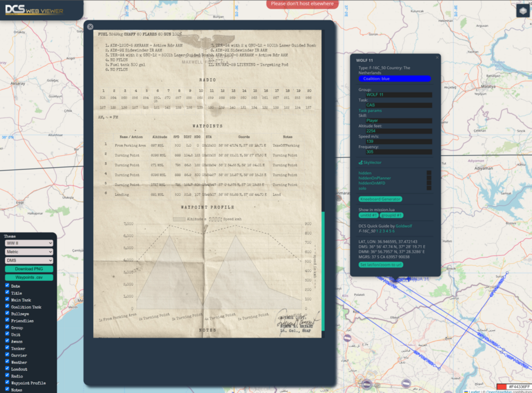Toggle the Tanker checkbox
Image resolution: width=532 pixels, height=393 pixels.
pyautogui.click(x=7, y=348)
